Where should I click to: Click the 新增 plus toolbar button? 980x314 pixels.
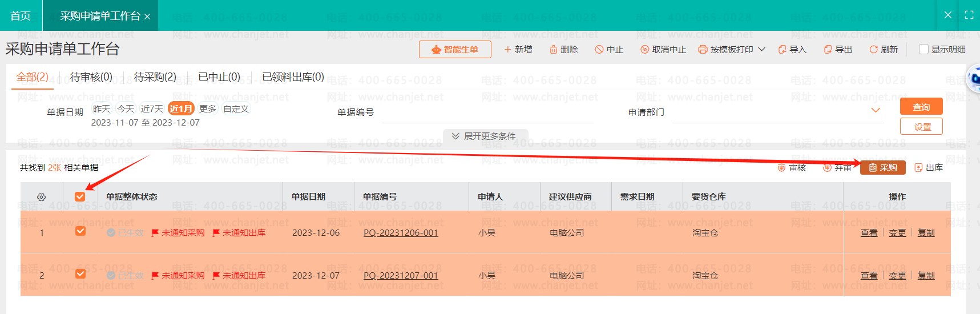point(518,50)
